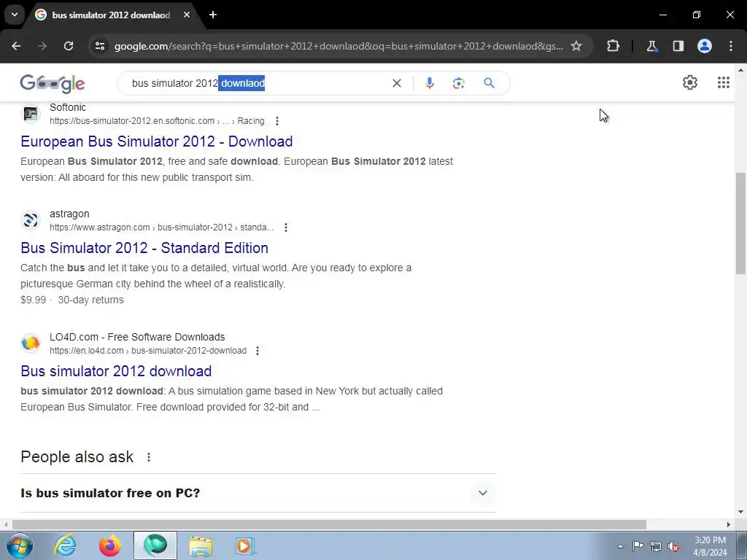Reload the page with the refresh icon
The height and width of the screenshot is (560, 747).
click(69, 46)
